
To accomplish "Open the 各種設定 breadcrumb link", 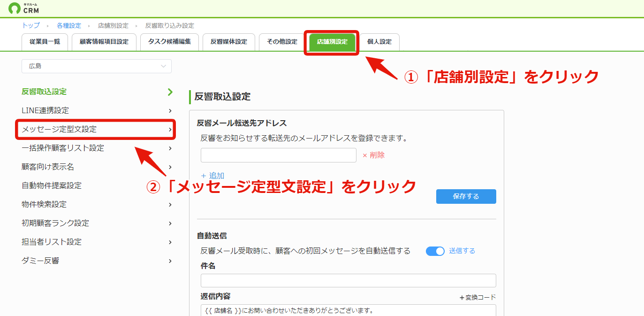I will [x=69, y=25].
